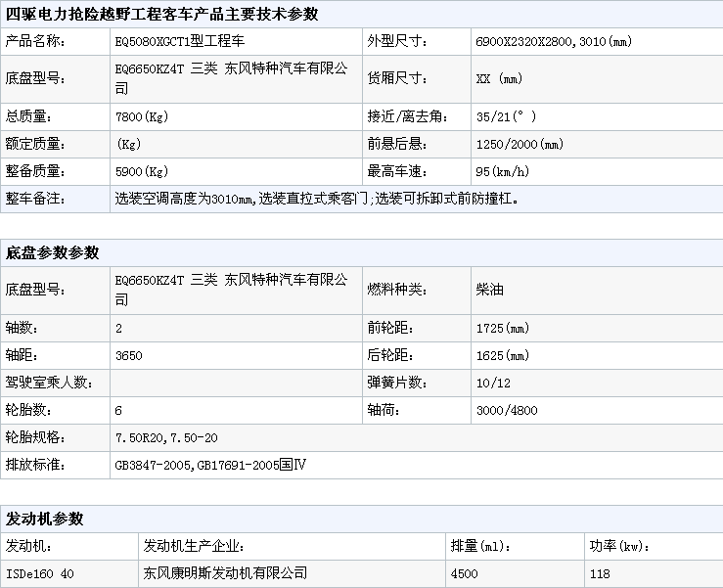The width and height of the screenshot is (723, 588).
Task: Click the engine model ISDe160 40
Action: [40, 573]
